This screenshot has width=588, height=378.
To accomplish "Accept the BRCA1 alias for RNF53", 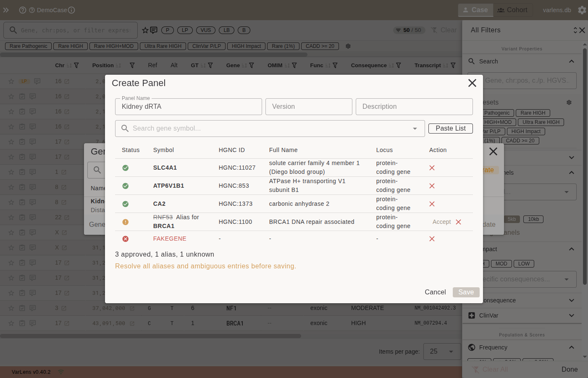I will point(442,222).
